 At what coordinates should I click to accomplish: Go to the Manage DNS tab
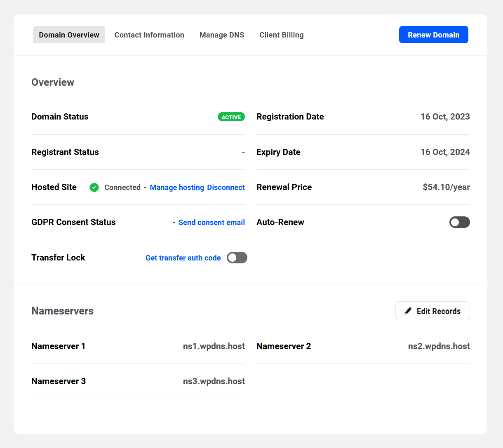pos(222,35)
